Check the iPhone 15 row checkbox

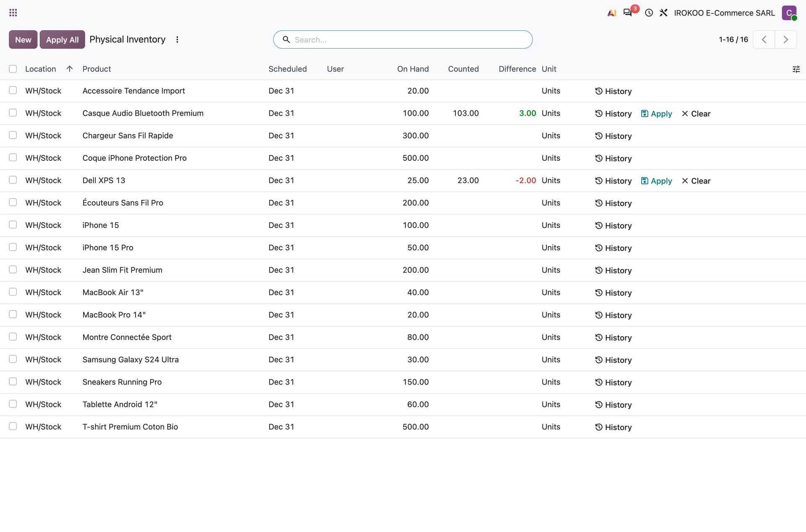click(13, 225)
